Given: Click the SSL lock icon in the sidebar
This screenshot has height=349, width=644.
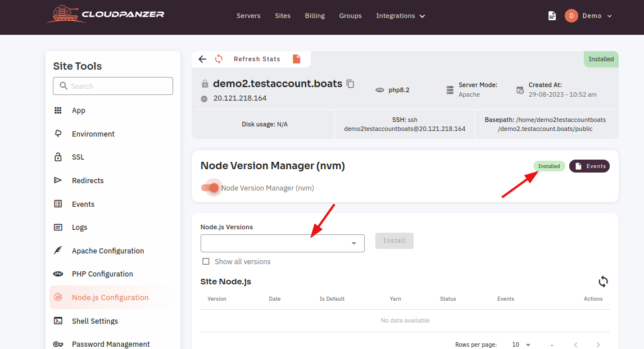Looking at the screenshot, I should point(58,157).
